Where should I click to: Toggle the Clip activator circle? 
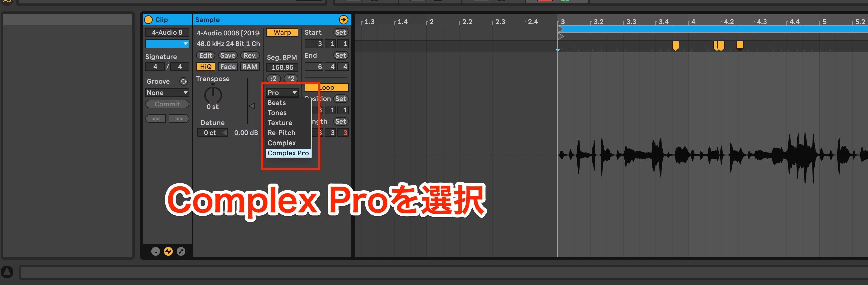pos(148,20)
